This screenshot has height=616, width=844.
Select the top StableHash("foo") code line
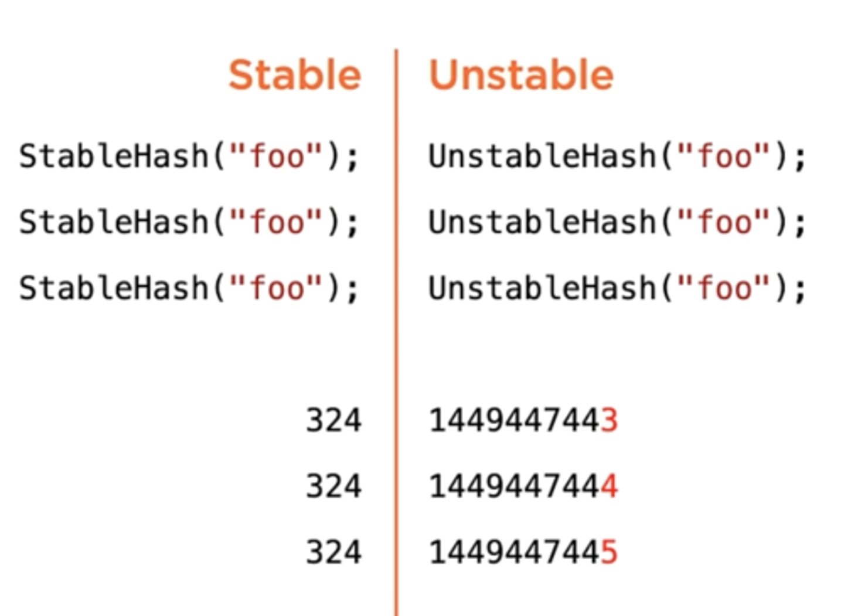click(x=189, y=156)
